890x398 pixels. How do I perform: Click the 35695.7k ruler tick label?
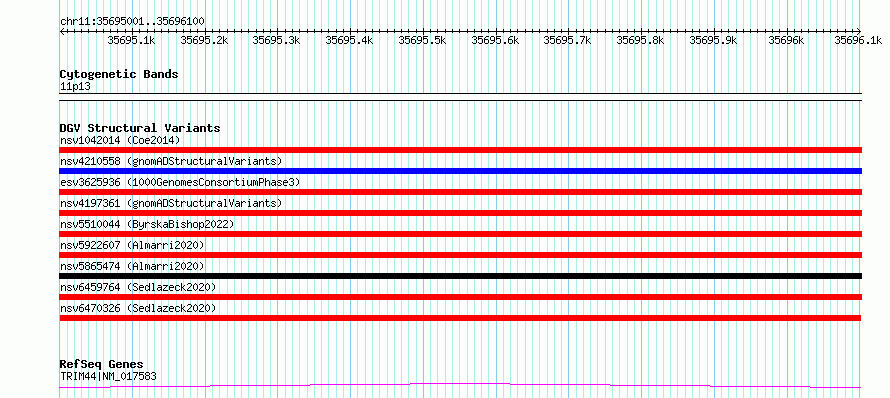[568, 40]
